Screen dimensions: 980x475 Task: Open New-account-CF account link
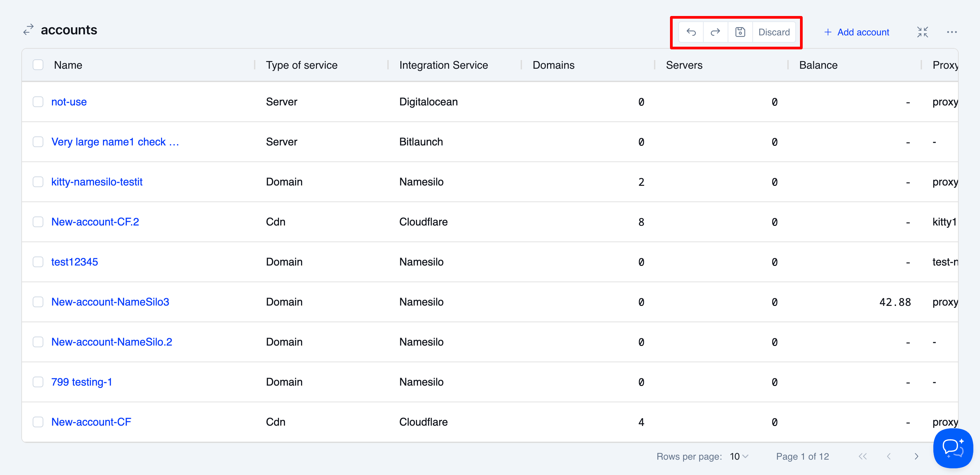[91, 422]
